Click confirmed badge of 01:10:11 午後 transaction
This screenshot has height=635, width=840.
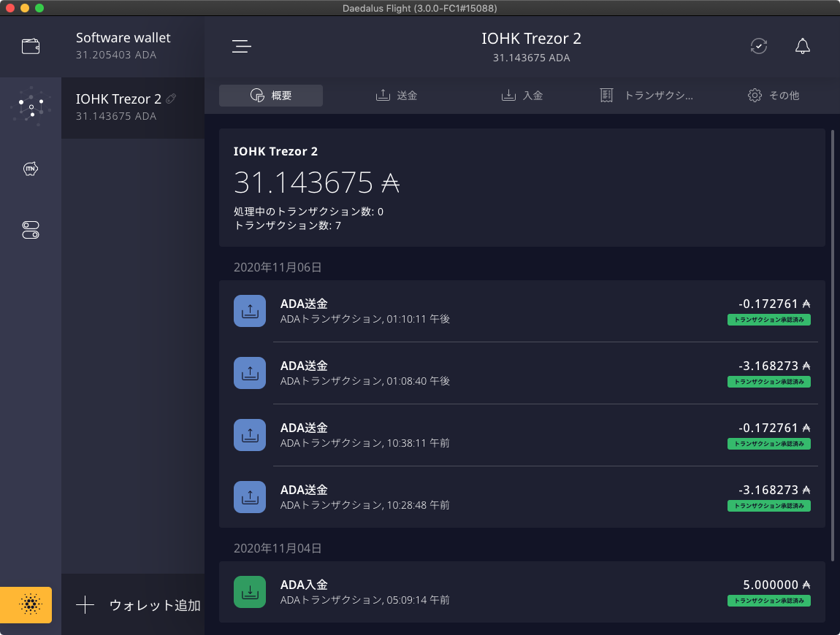[768, 320]
